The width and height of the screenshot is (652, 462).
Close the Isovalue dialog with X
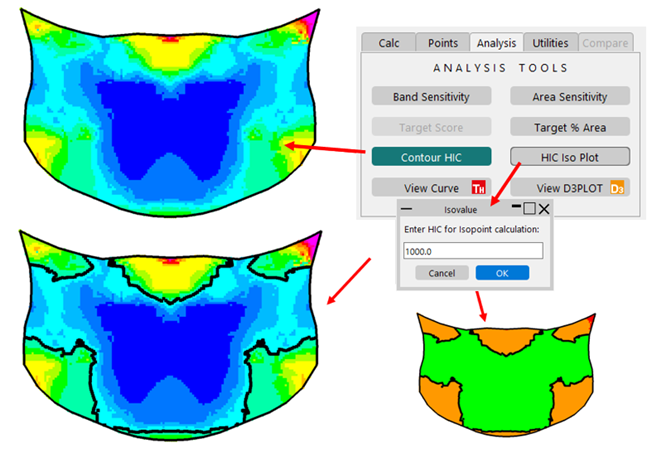(544, 209)
